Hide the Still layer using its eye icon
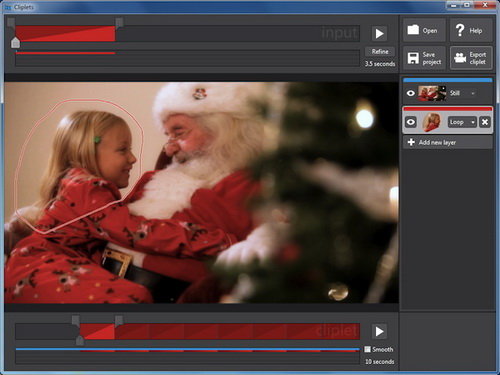500x375 pixels. tap(411, 93)
